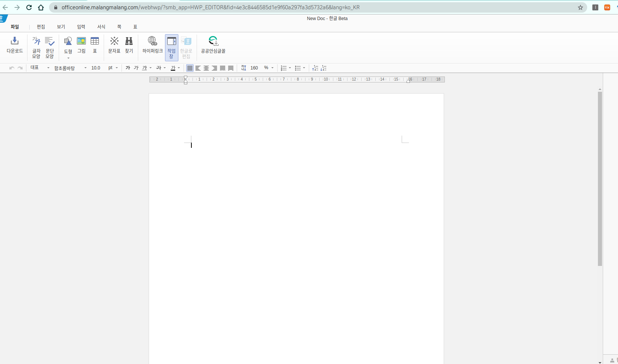
Task: Open the 서식 menu
Action: pos(101,27)
